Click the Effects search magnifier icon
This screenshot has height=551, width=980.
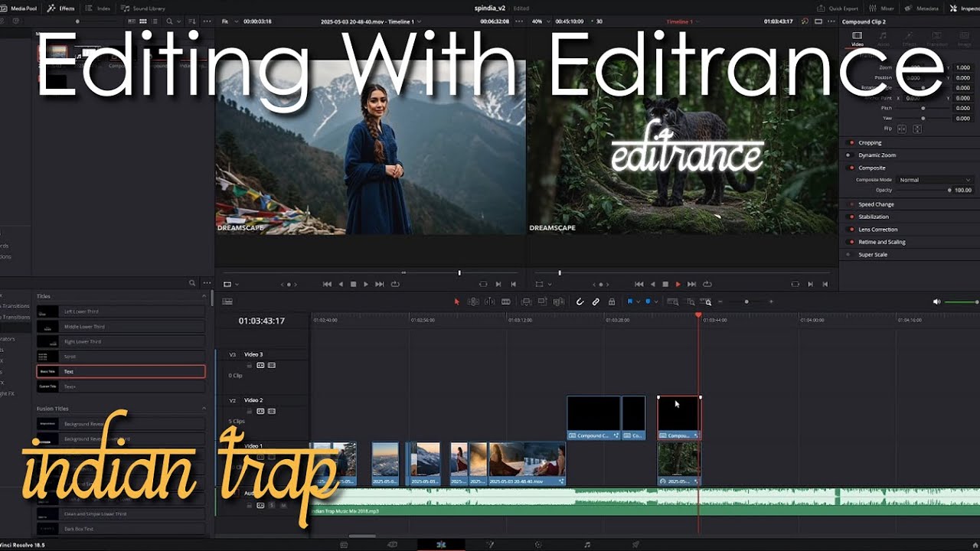192,283
